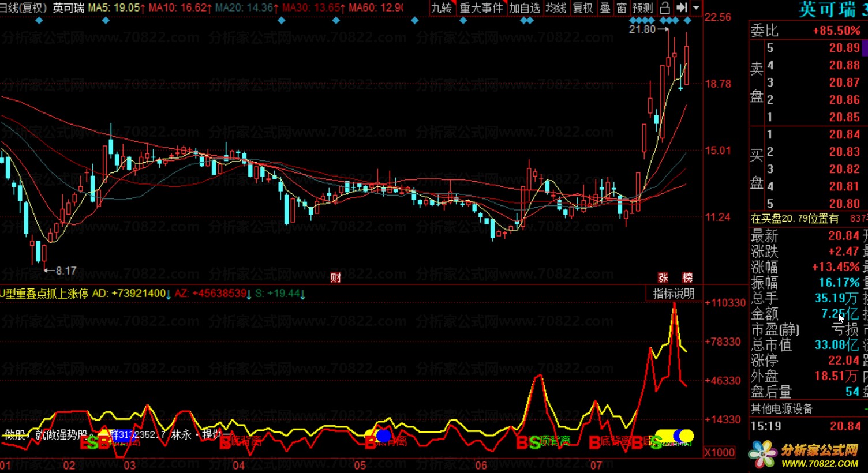This screenshot has height=473, width=868.
Task: Click the 05 month label on time axis
Action: (x=360, y=465)
